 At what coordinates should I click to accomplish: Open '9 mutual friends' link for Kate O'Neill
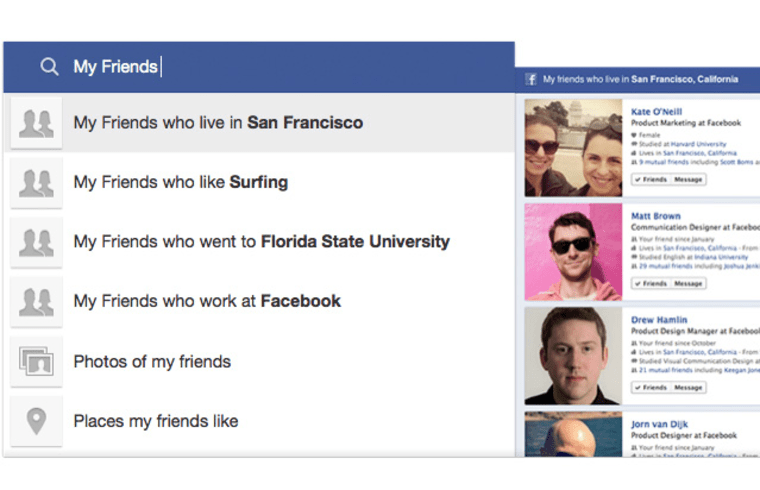click(x=666, y=162)
